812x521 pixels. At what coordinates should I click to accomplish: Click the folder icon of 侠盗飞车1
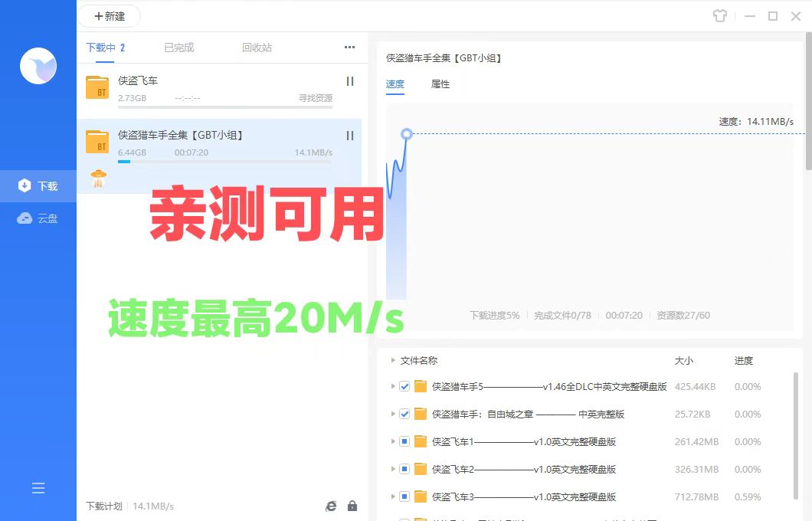421,442
